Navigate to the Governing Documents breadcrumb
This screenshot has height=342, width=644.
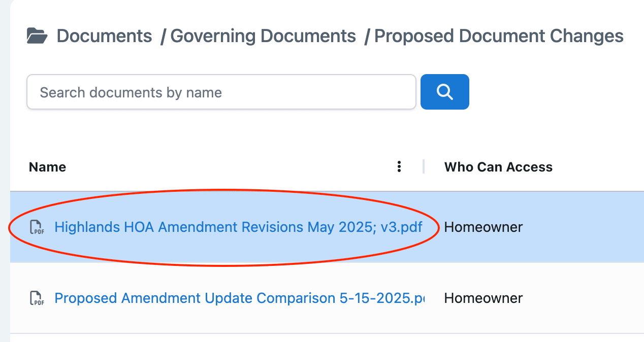pyautogui.click(x=263, y=36)
